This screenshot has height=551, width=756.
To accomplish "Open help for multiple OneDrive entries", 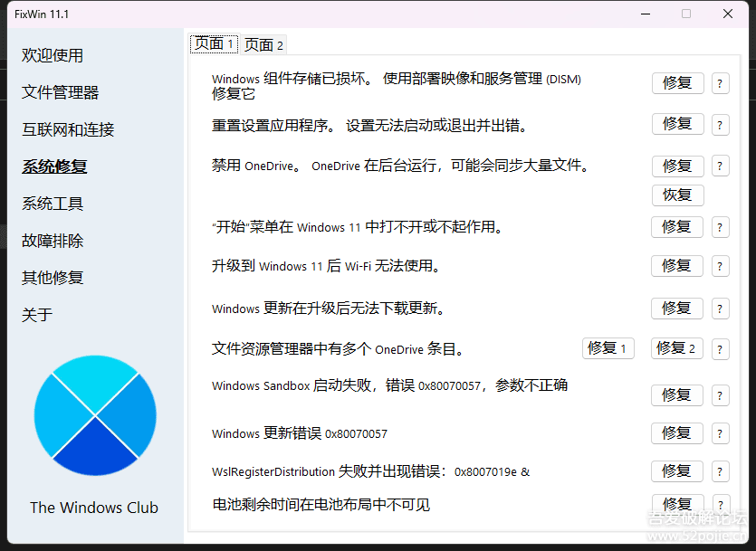I will 720,349.
